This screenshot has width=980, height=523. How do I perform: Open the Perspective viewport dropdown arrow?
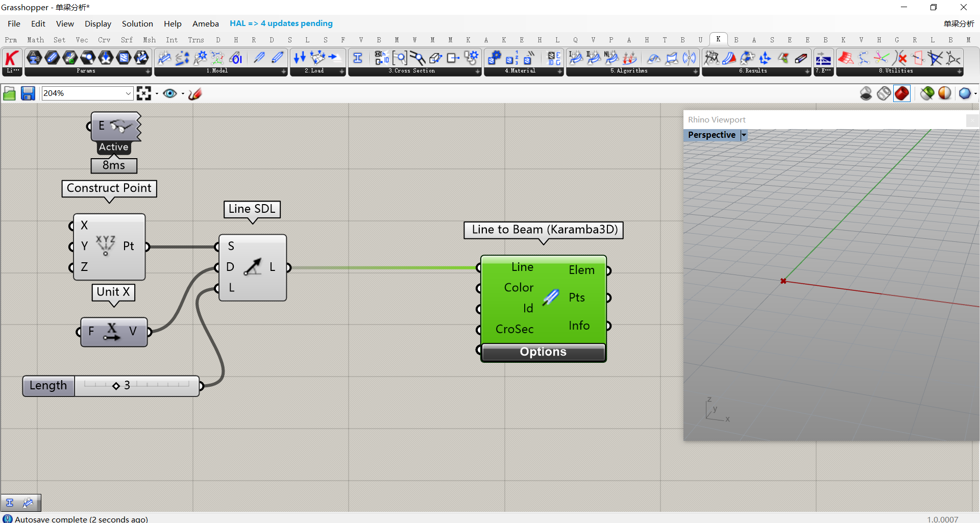[744, 135]
